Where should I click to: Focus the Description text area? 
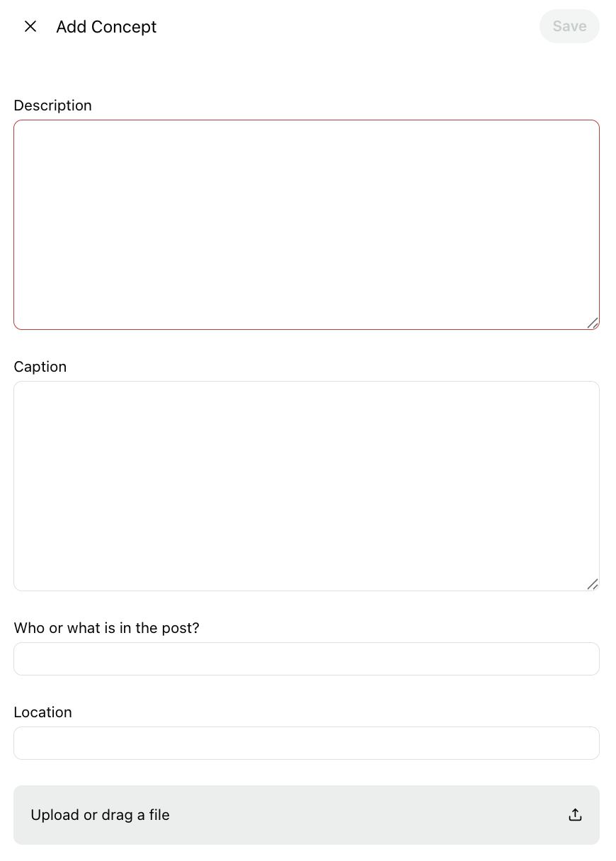(x=307, y=224)
